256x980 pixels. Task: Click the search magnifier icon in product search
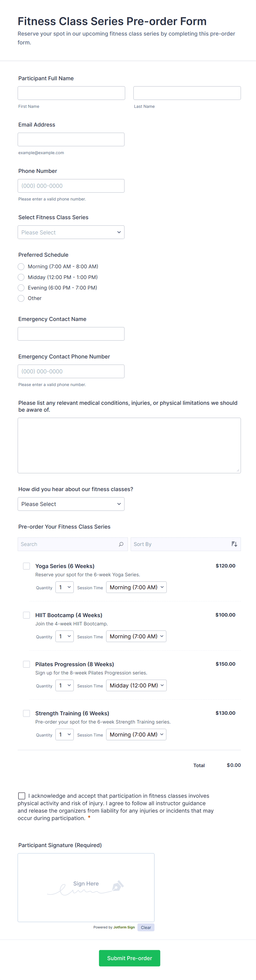click(121, 544)
